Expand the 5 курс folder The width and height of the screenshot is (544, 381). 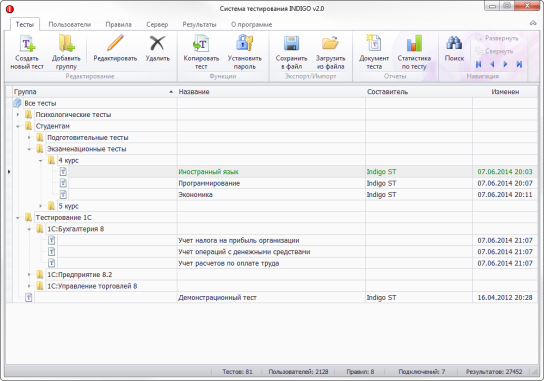41,206
